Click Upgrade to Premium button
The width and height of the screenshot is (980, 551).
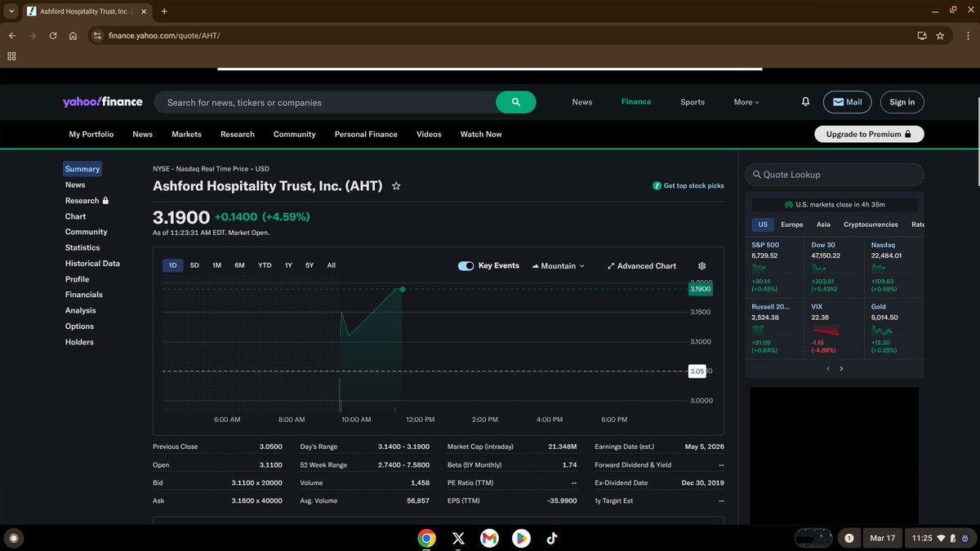869,134
